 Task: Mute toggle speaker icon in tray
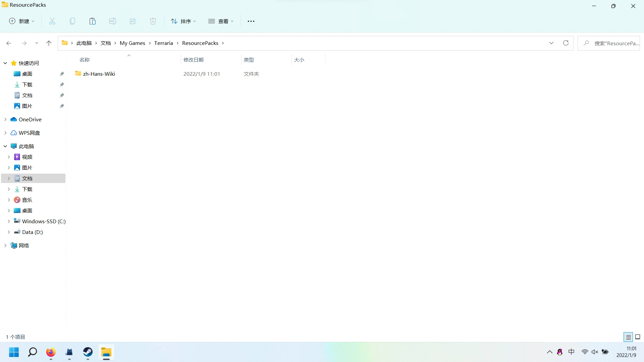tap(595, 352)
